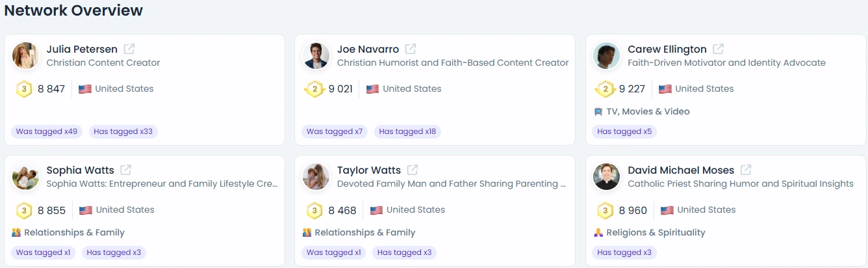Click Julia Petersen's 'Was tagged x49' pill
The image size is (868, 268).
coord(47,131)
